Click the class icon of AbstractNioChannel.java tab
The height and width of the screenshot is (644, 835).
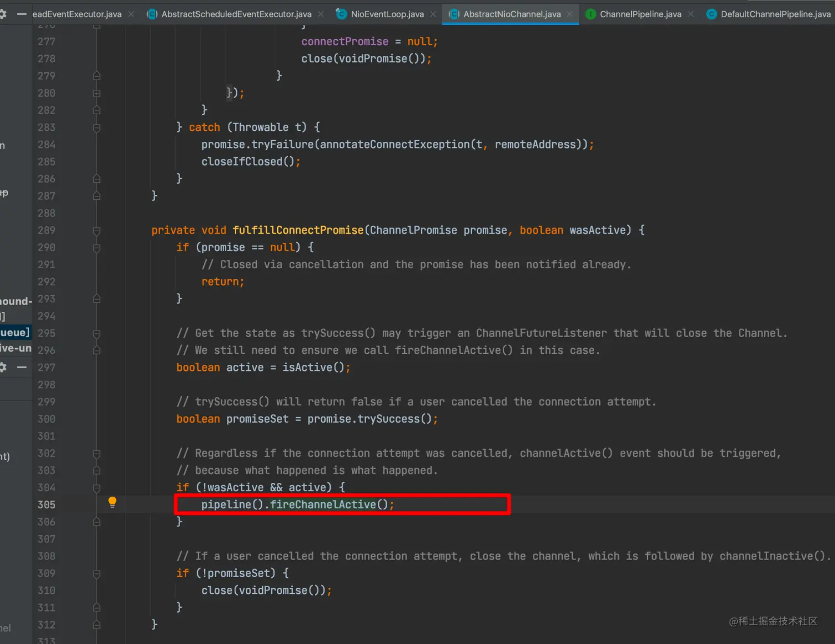coord(454,14)
